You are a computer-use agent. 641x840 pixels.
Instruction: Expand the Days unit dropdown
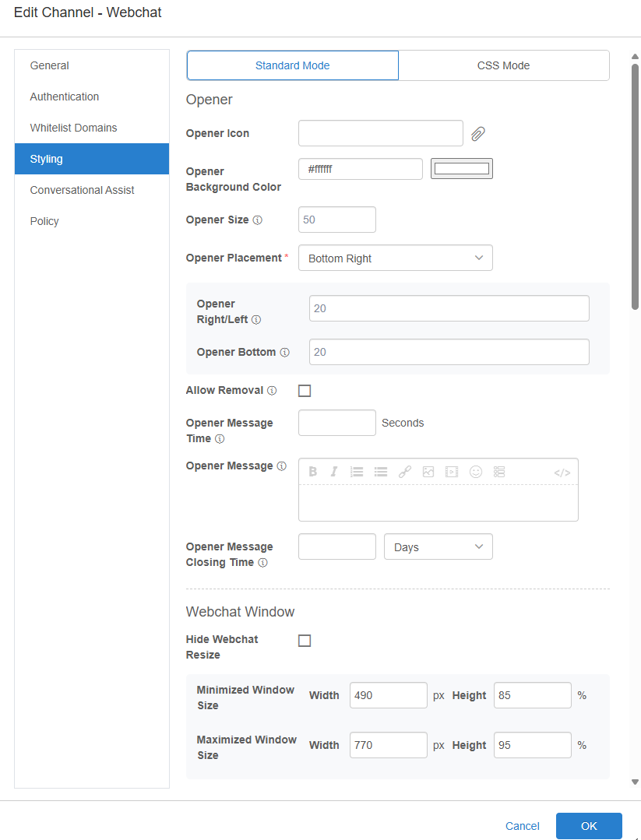[x=438, y=547]
